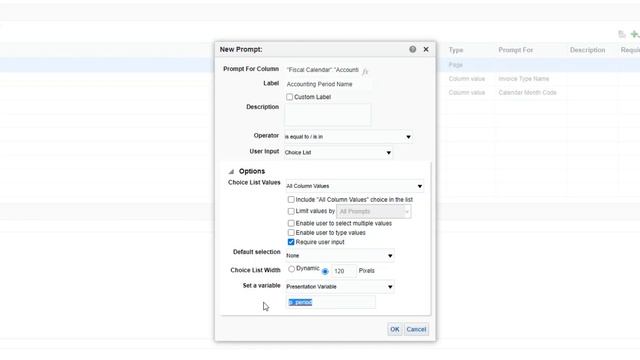Click the Prompt For Column field
This screenshot has height=360, width=640.
(322, 70)
